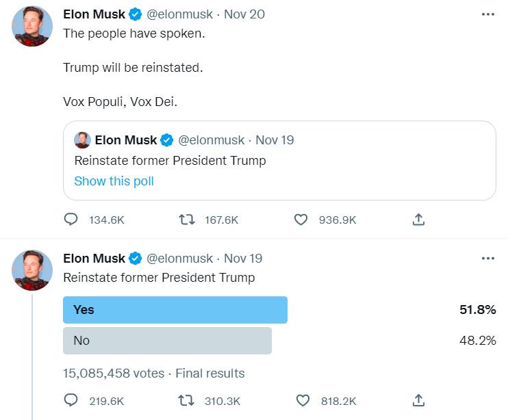
Task: Like the poll tweet with 818.2K likes
Action: click(x=300, y=400)
